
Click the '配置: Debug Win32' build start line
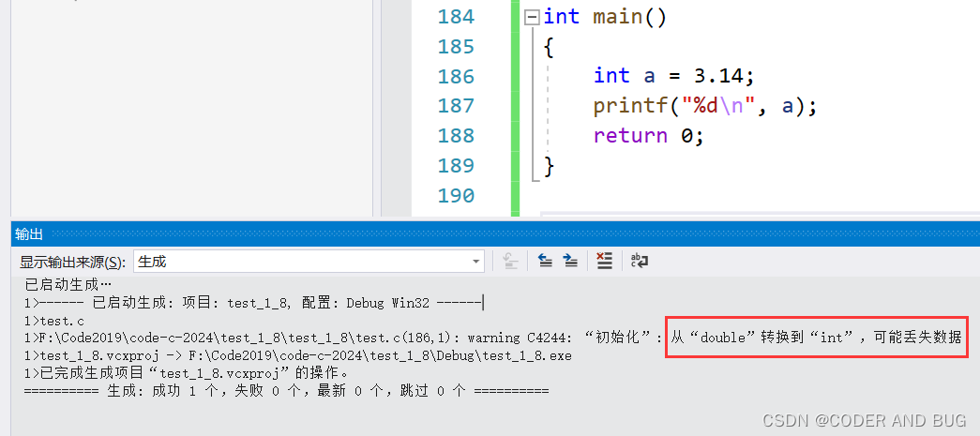coord(254,304)
